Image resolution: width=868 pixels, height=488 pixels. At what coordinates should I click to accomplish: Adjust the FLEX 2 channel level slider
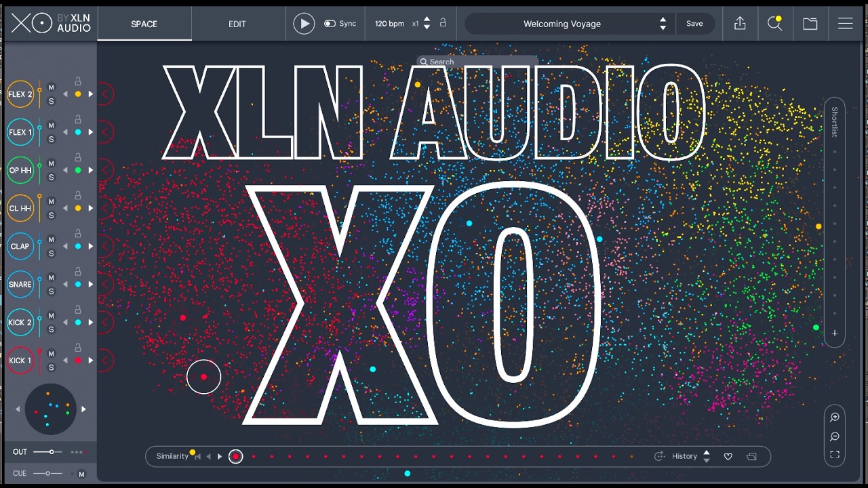click(x=39, y=94)
